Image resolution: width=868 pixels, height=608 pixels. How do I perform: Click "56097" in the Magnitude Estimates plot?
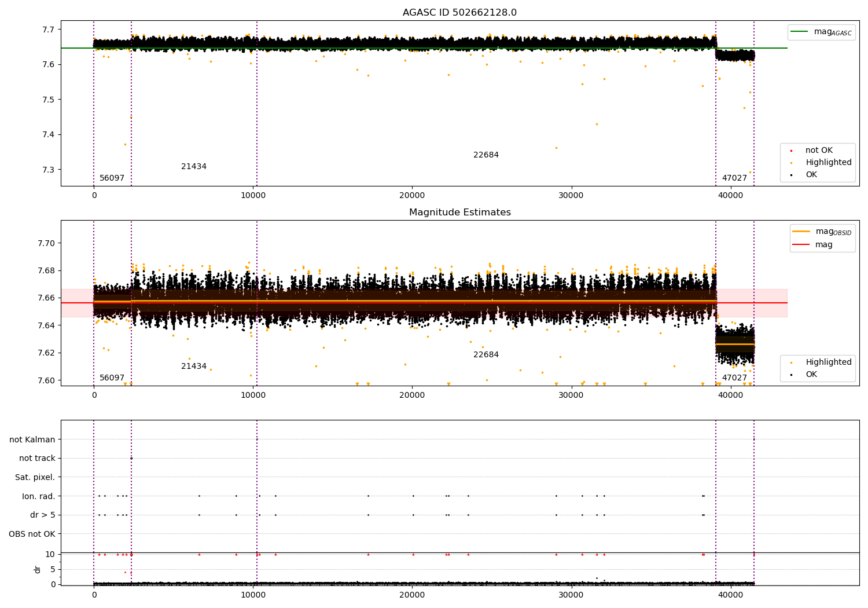pyautogui.click(x=112, y=378)
